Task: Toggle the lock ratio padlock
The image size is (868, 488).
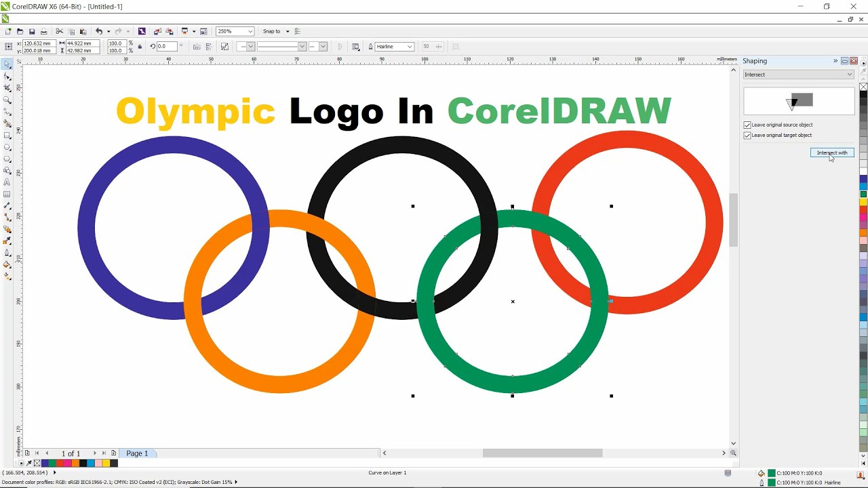Action: [140, 47]
